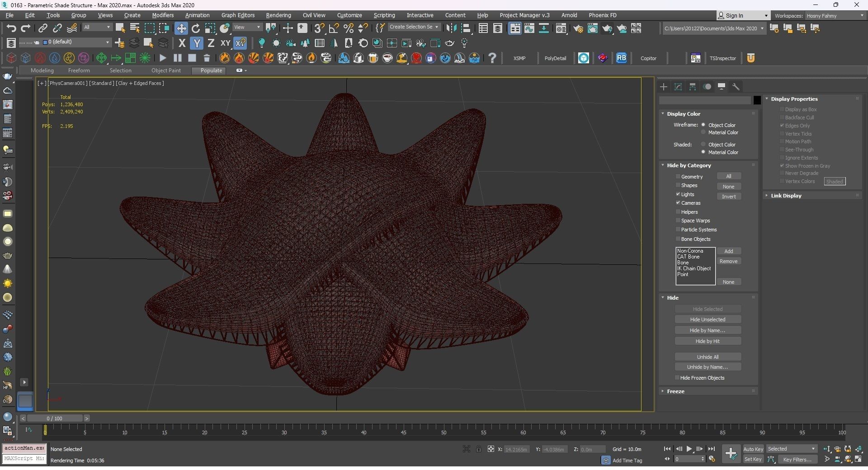Click the Hide Unselected button
The image size is (868, 470).
click(x=708, y=320)
